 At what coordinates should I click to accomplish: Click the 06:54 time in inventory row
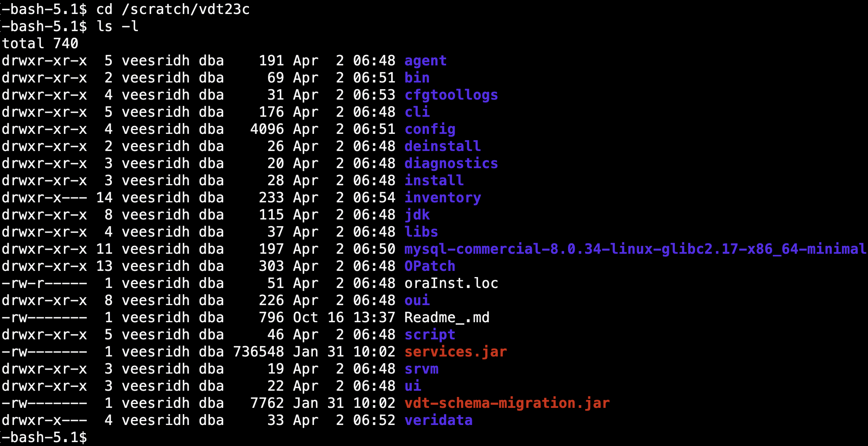(x=374, y=198)
